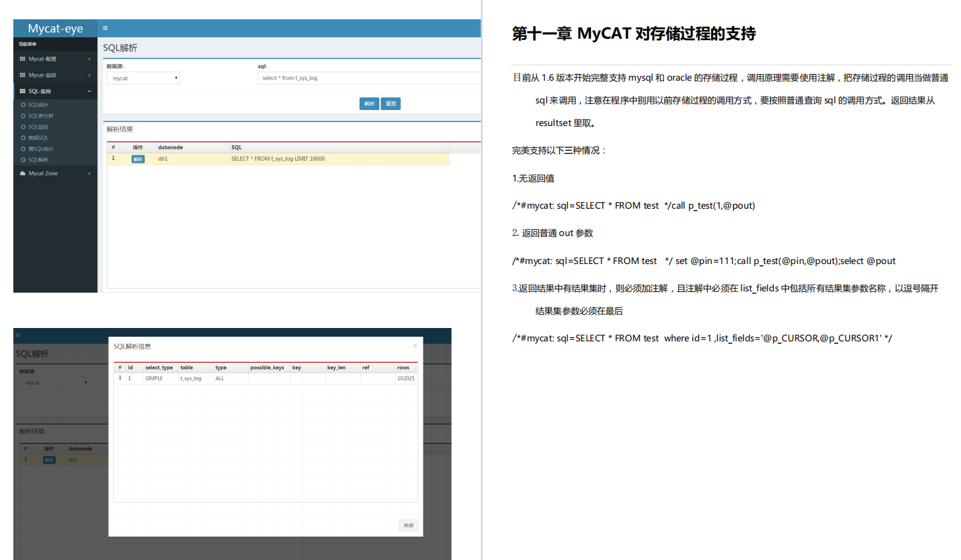Viewport: 961px width, 560px height.
Task: Click the 解析结果 panel heading in upper screenshot
Action: [x=120, y=129]
